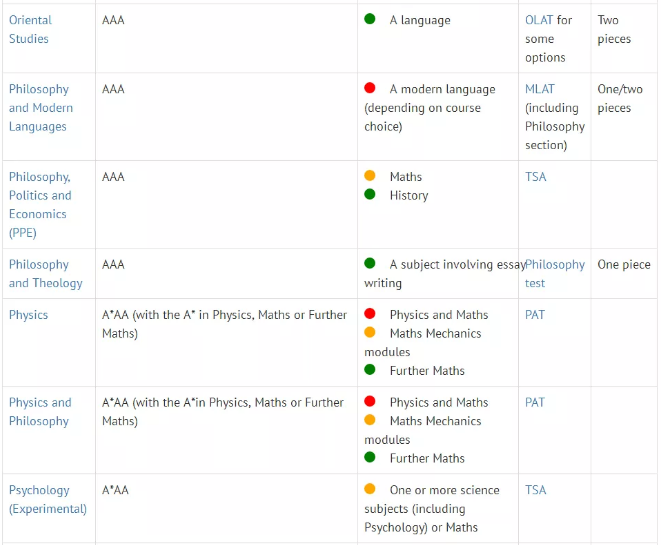Click green dot beside History

click(x=370, y=195)
